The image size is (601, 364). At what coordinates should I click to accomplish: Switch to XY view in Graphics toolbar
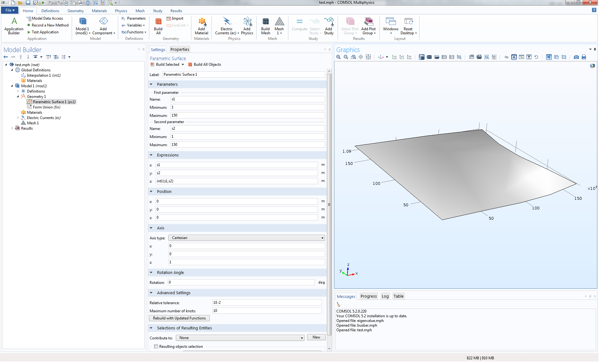(x=394, y=57)
